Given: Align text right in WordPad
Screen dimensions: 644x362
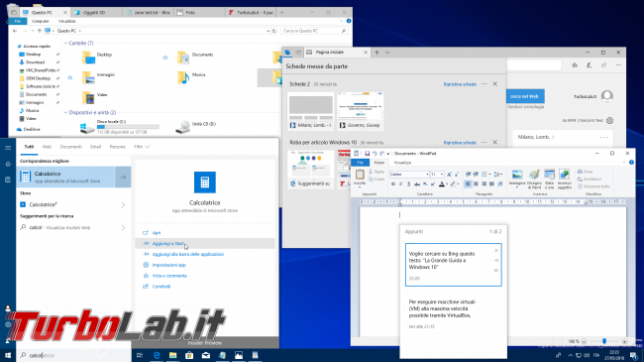Looking at the screenshot, I should point(483,183).
